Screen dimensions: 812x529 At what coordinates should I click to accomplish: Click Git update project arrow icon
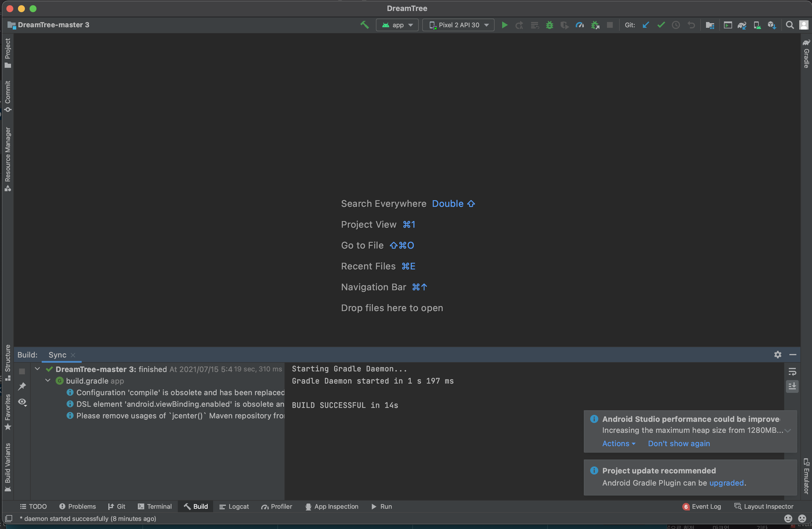(645, 25)
